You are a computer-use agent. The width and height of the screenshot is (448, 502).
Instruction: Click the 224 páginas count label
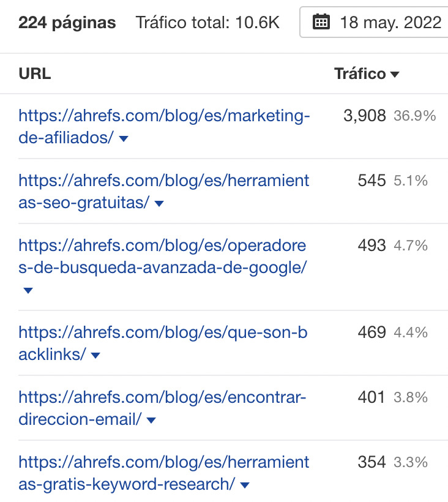coord(67,23)
